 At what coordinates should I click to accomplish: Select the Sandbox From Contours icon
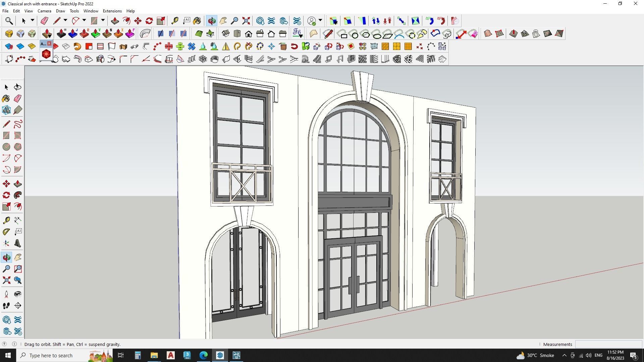point(488,34)
